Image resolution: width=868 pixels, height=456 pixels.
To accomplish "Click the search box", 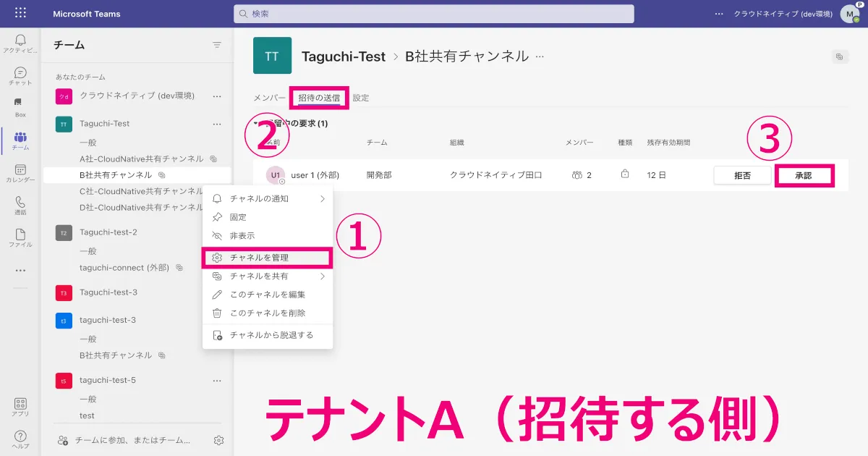I will pyautogui.click(x=434, y=14).
